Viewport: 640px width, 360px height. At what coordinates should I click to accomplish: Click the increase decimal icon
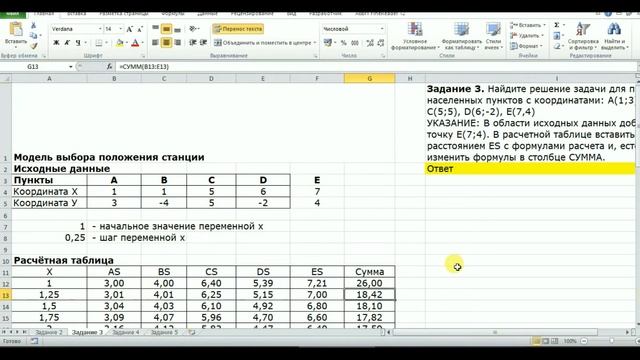(x=370, y=42)
